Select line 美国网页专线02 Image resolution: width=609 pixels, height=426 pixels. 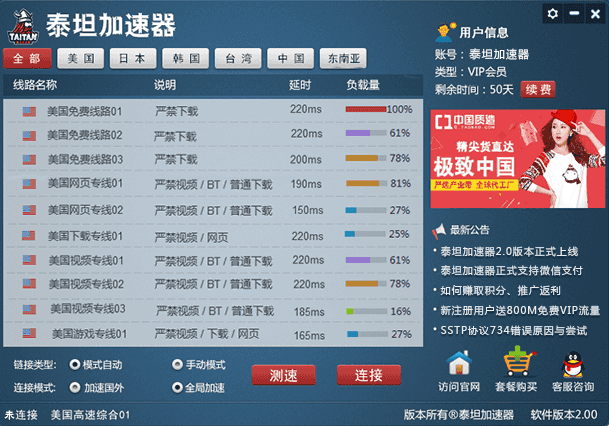click(213, 210)
